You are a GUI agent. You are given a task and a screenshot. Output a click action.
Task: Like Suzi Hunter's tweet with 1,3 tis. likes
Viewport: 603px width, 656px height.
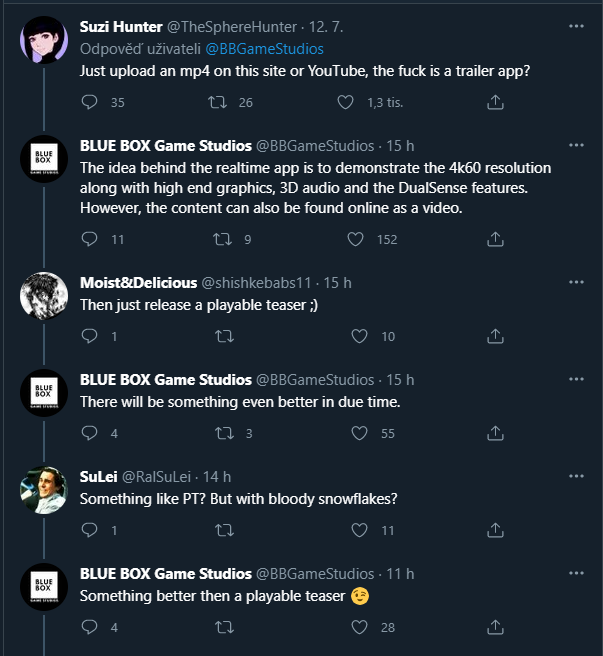[346, 102]
